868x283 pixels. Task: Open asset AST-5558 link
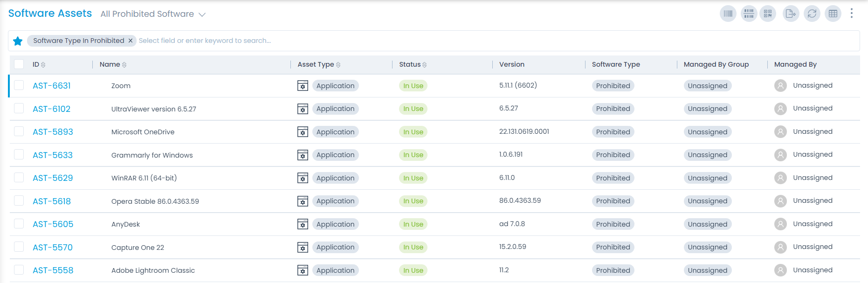pos(53,270)
